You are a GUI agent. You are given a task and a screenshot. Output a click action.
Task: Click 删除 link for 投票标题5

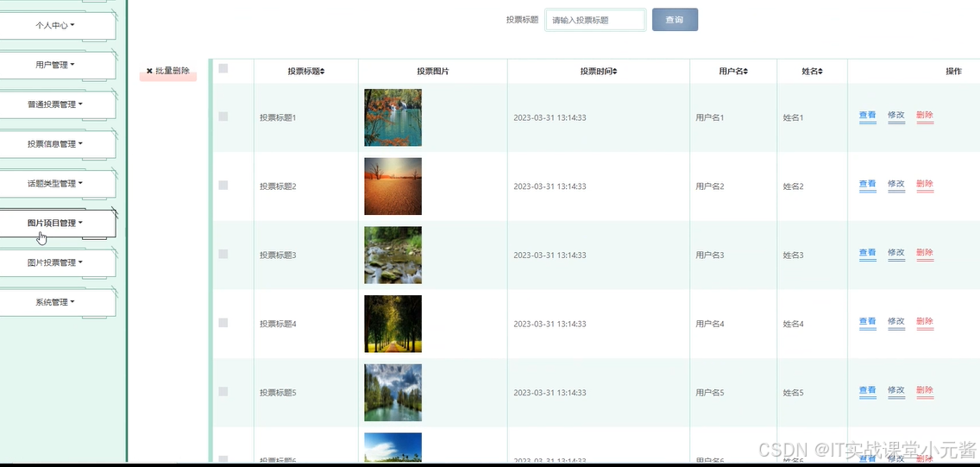pos(925,391)
